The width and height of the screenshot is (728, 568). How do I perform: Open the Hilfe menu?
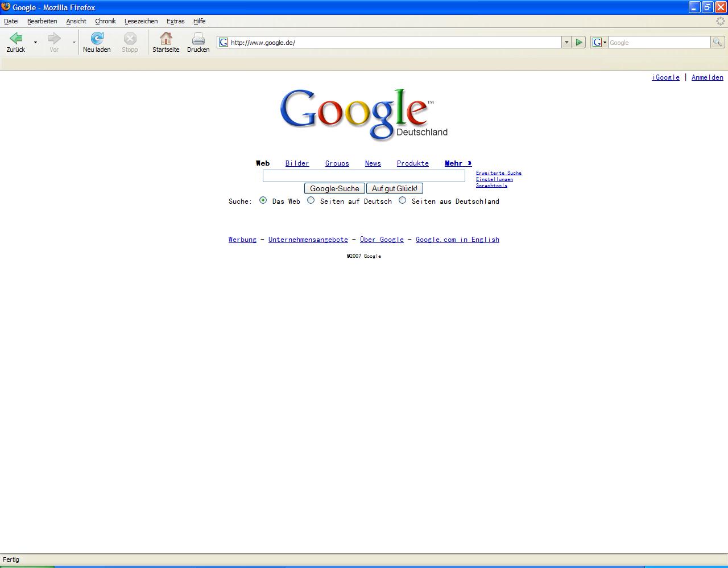point(199,21)
